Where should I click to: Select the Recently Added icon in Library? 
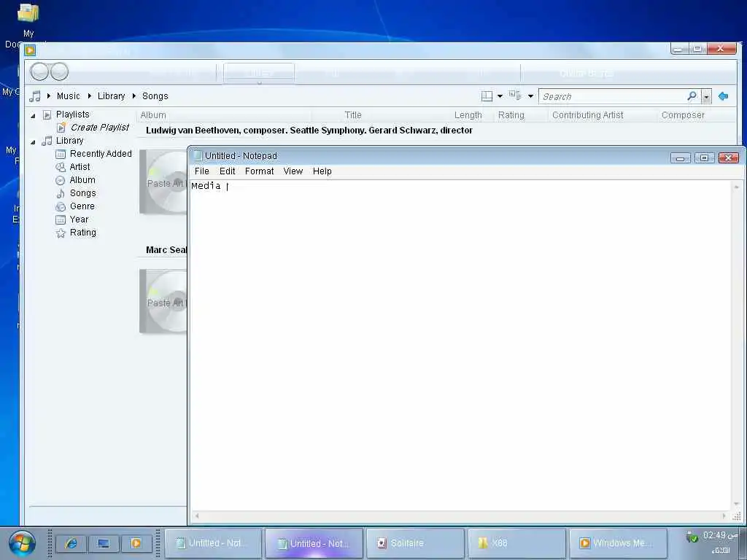[61, 154]
